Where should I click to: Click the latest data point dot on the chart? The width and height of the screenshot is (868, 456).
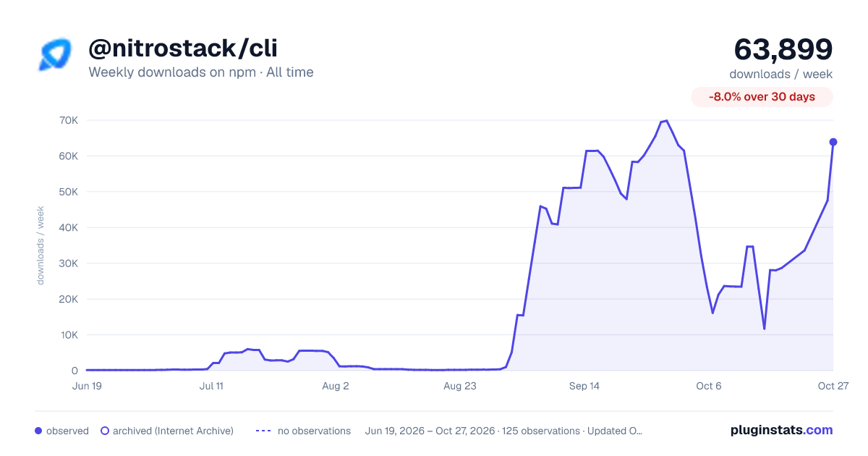pyautogui.click(x=833, y=142)
